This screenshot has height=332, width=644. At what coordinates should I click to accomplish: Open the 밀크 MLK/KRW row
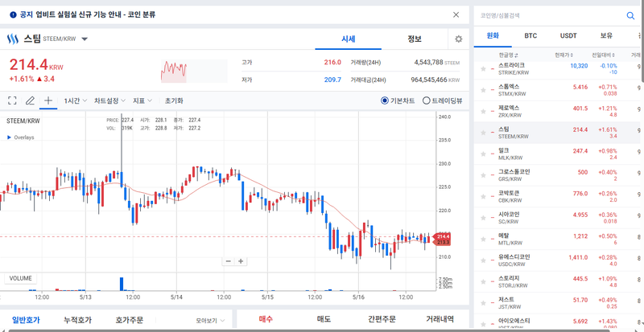point(556,154)
